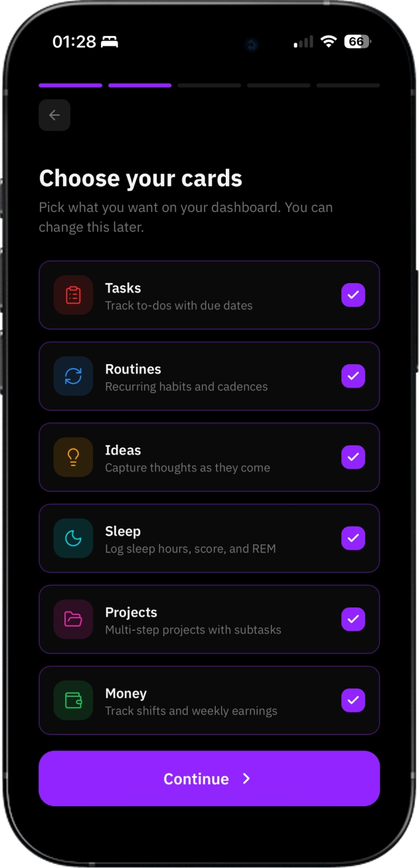Viewport: 419px width, 868px height.
Task: Tap the Money wallet icon
Action: 73,701
